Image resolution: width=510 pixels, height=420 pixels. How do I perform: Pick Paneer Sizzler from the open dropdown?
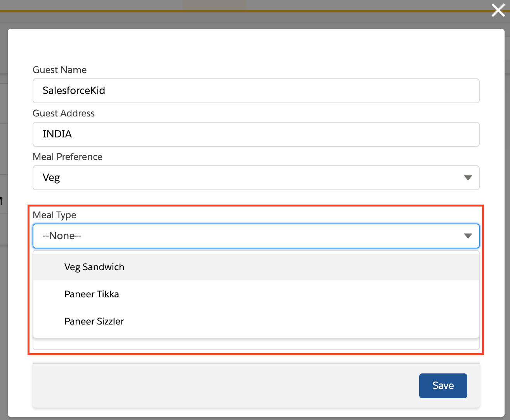coord(94,321)
